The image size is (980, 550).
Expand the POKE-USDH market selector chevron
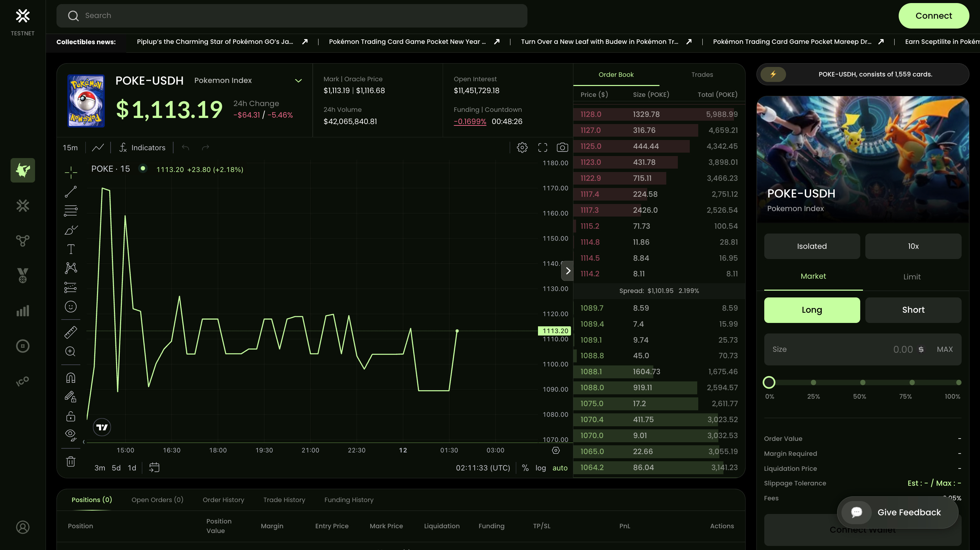click(x=298, y=81)
